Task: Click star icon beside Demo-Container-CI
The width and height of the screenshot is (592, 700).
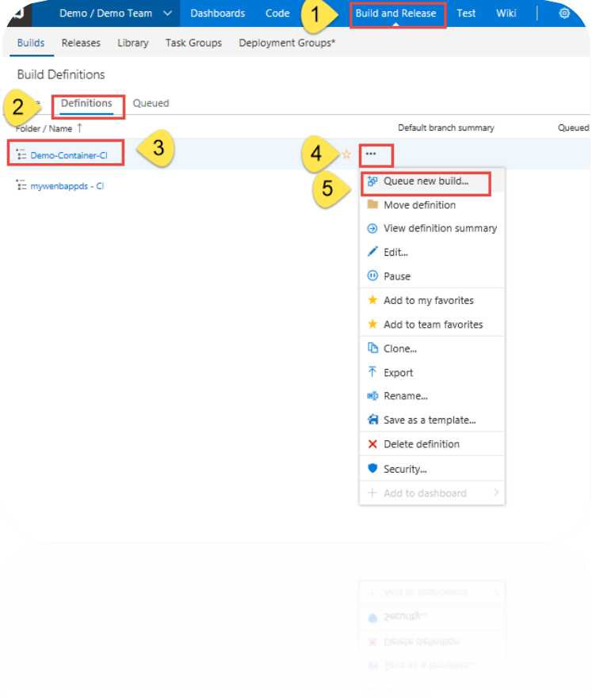Action: 346,154
